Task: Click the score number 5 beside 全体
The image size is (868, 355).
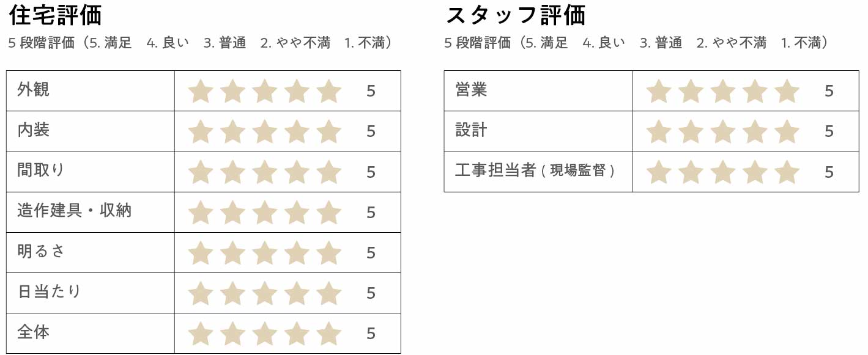Action: [371, 334]
